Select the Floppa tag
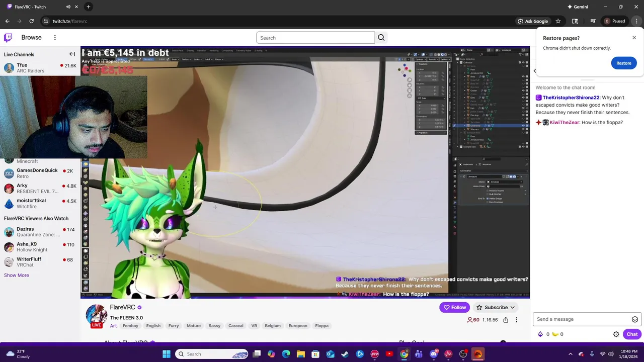 click(x=321, y=326)
